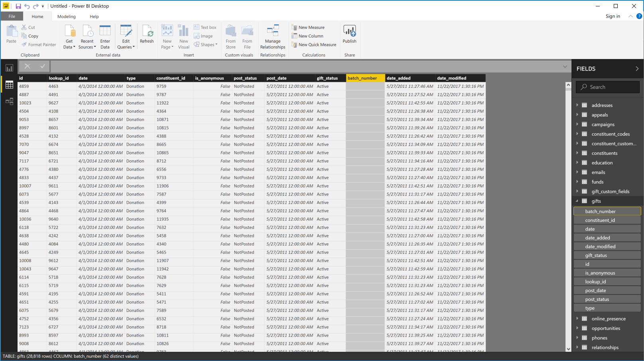Open the Help ribbon tab
This screenshot has width=644, height=361.
point(94,16)
